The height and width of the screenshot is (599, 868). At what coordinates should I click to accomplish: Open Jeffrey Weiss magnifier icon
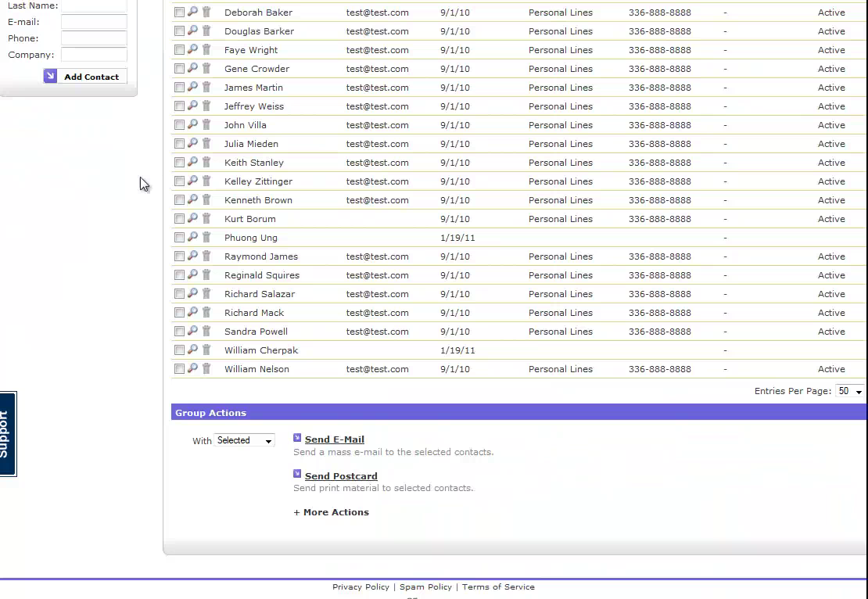click(192, 106)
